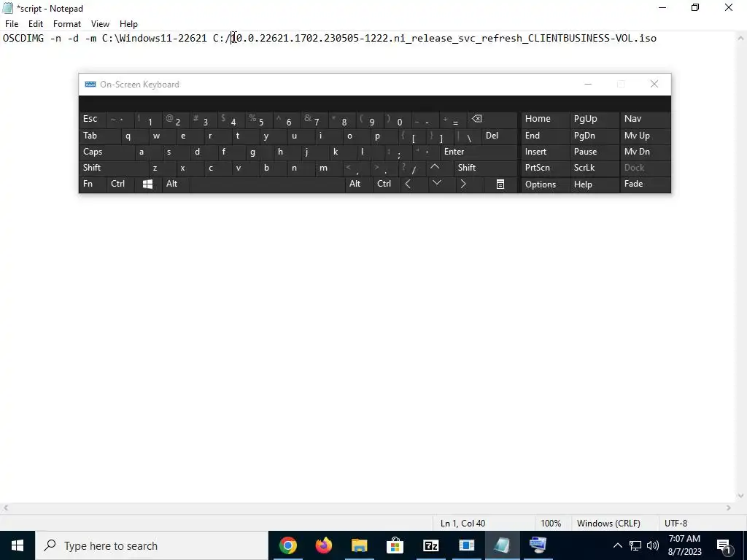Click the End key on On-Screen Keyboard
This screenshot has width=747, height=560.
pyautogui.click(x=544, y=136)
